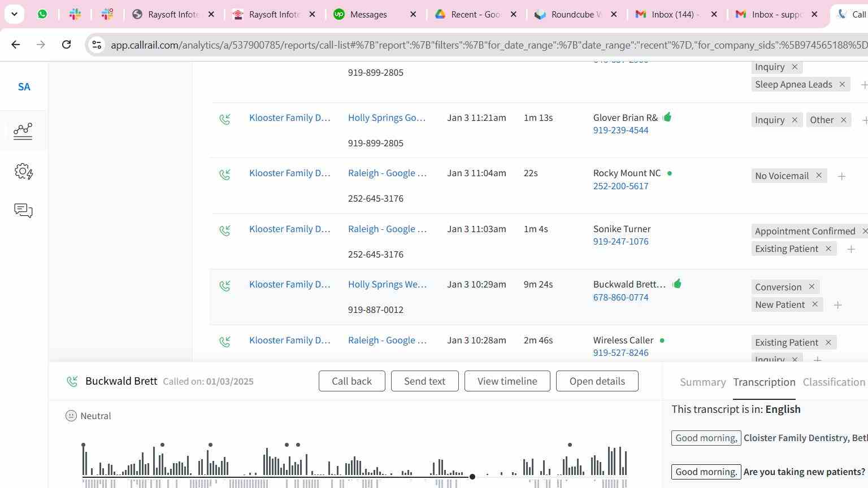Click transcript phrase 'Good morning,' first line

(706, 438)
